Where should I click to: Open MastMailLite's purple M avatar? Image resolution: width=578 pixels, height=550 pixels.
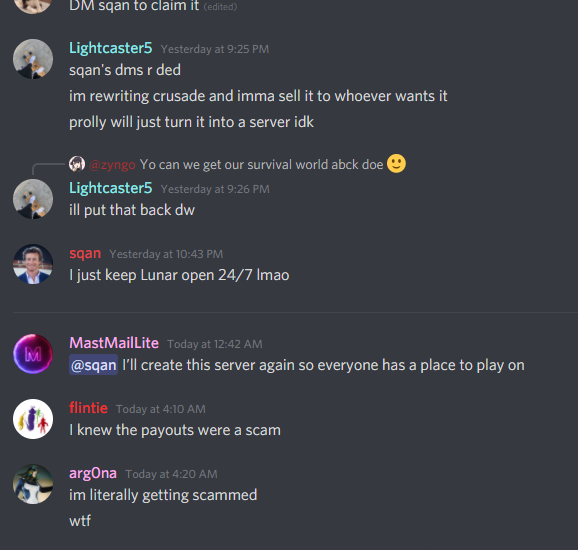[x=33, y=354]
